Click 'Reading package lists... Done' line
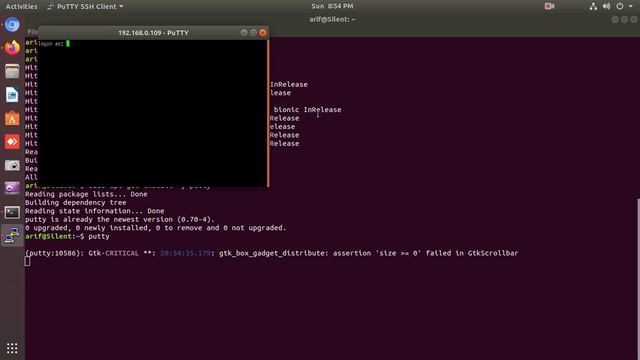The height and width of the screenshot is (360, 640). [x=86, y=194]
